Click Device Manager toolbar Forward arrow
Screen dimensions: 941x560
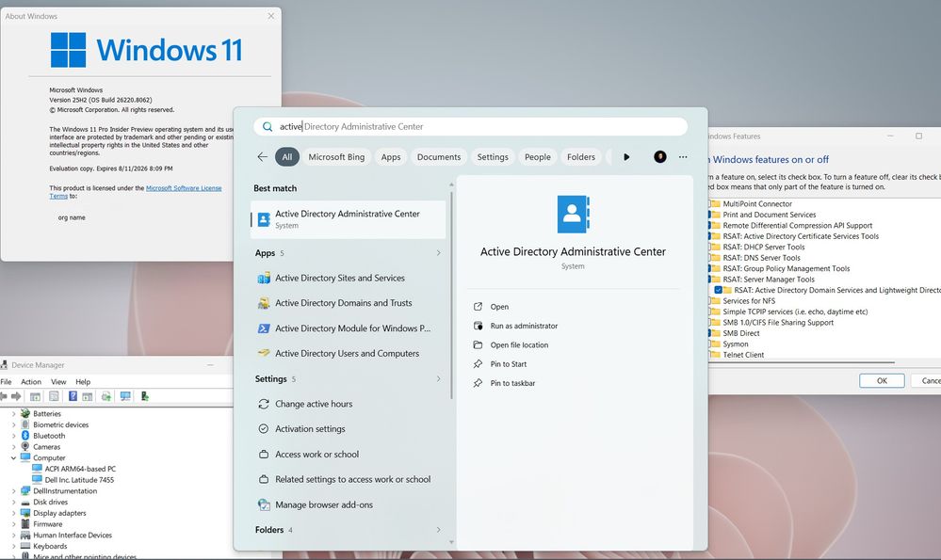point(16,396)
